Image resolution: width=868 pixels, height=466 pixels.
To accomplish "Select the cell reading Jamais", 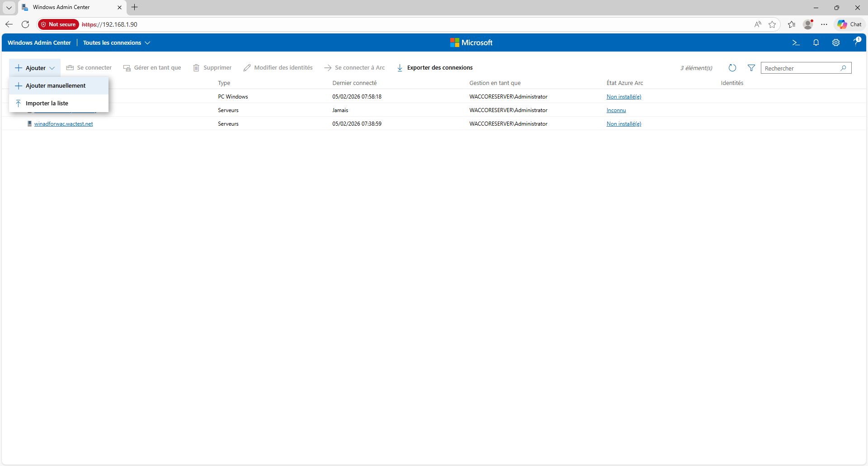I will pyautogui.click(x=340, y=110).
